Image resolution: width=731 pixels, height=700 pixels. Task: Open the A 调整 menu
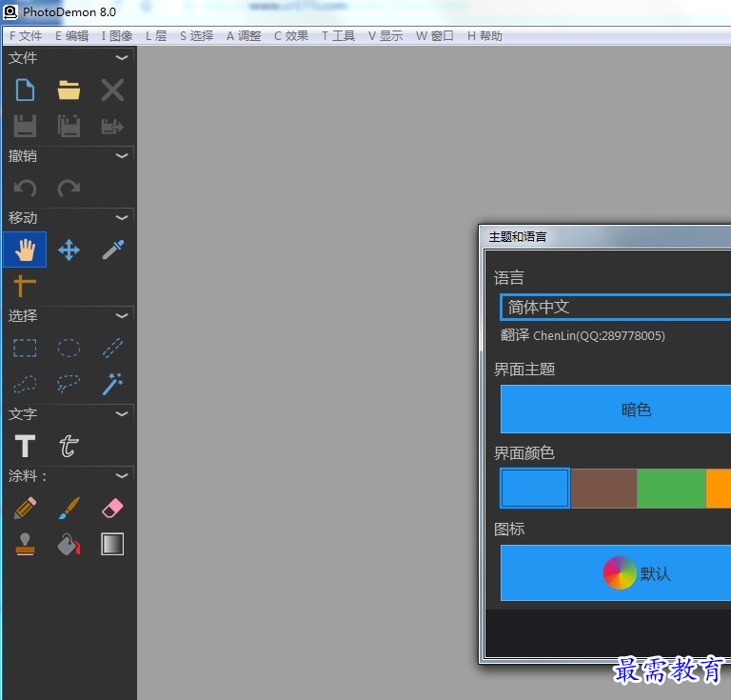(x=244, y=36)
